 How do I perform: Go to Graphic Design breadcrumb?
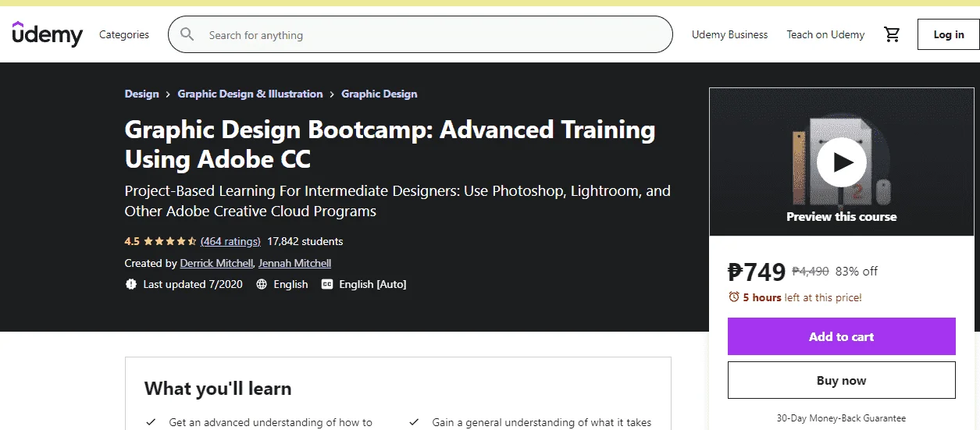[380, 94]
